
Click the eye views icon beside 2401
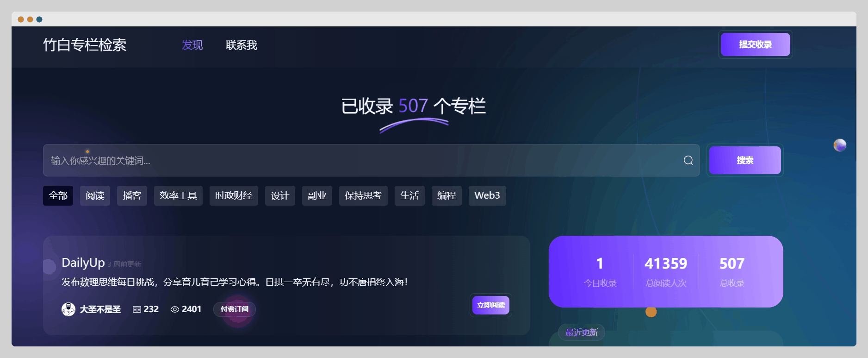(x=175, y=309)
